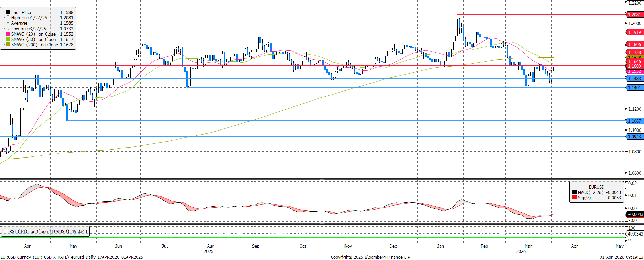
Task: Click the red 1.1806 price axis tag
Action: pos(634,44)
